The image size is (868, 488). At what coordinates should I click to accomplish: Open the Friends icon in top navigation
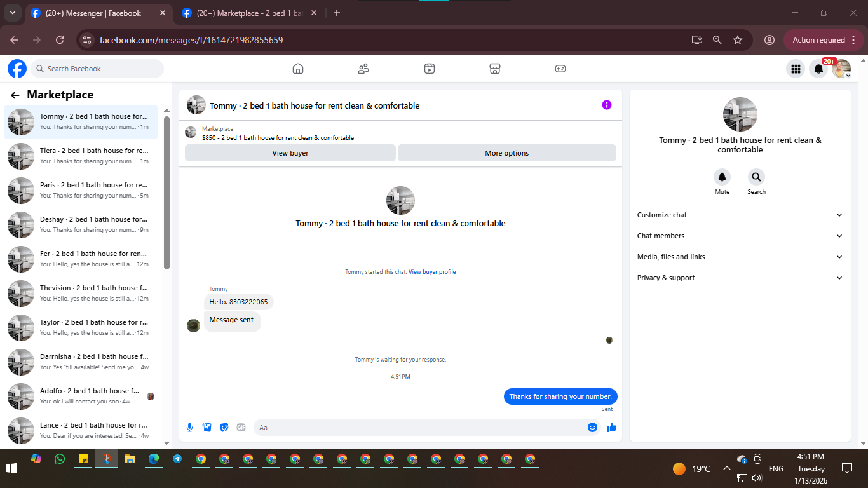coord(363,69)
